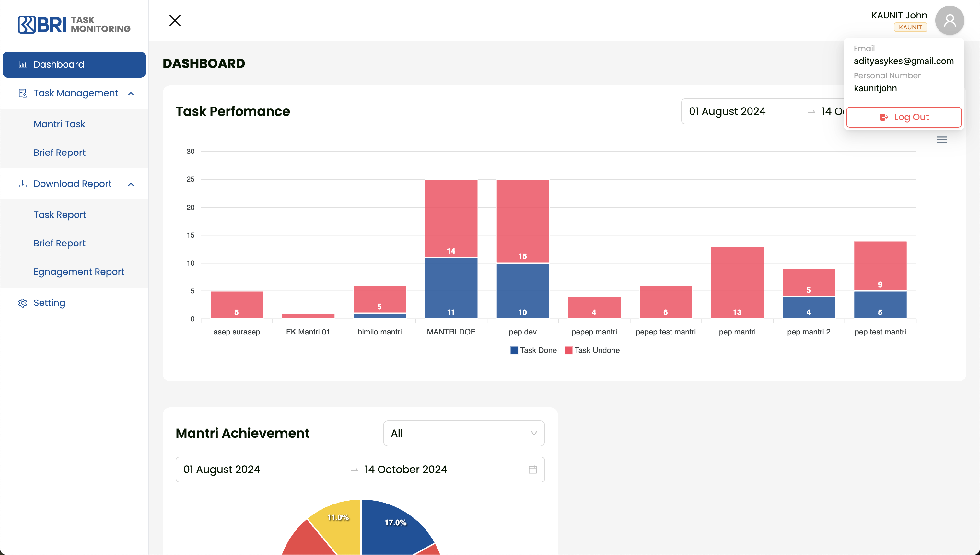Viewport: 980px width, 555px height.
Task: Click the Mantri Achievement heading
Action: click(243, 433)
